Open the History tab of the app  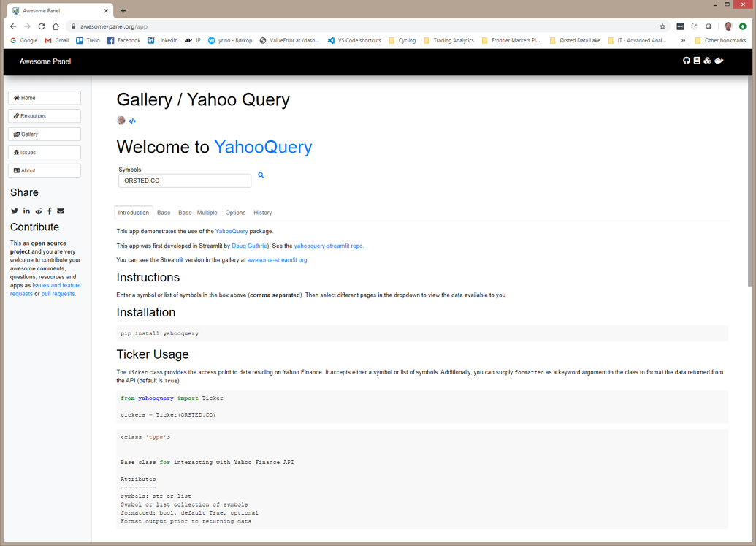click(x=262, y=212)
